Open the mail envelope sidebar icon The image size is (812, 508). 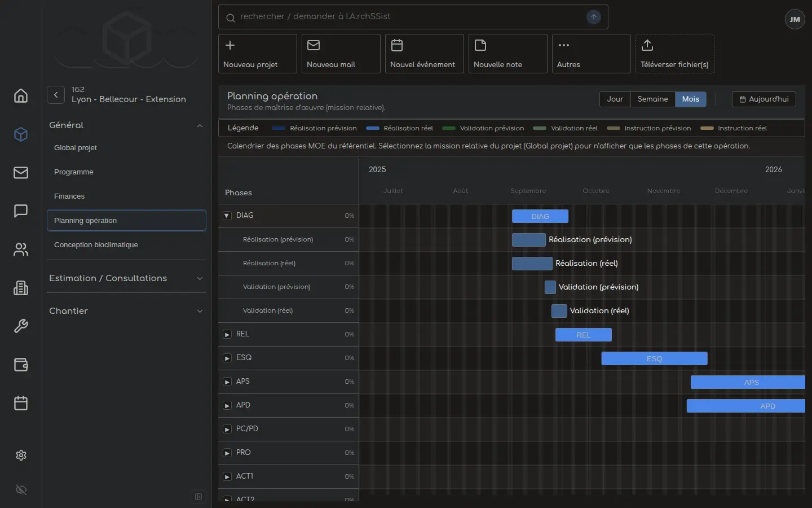click(21, 173)
